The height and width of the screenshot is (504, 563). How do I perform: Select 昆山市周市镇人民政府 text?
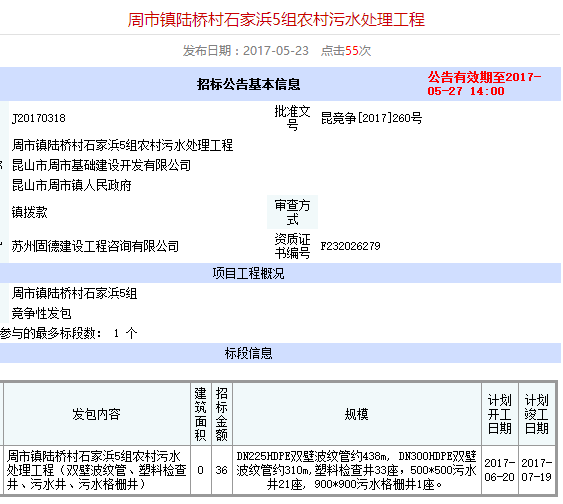coord(71,186)
